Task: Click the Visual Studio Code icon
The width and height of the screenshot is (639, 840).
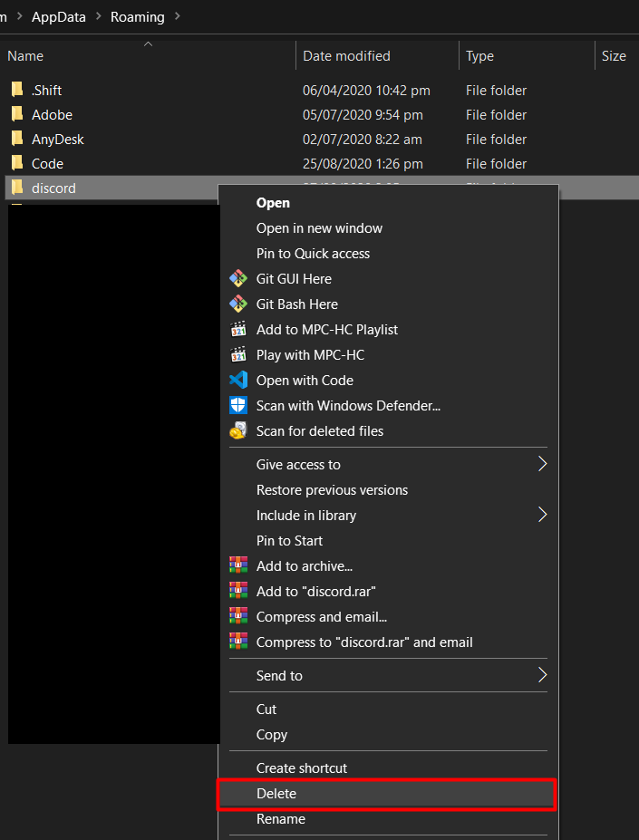Action: [x=238, y=380]
